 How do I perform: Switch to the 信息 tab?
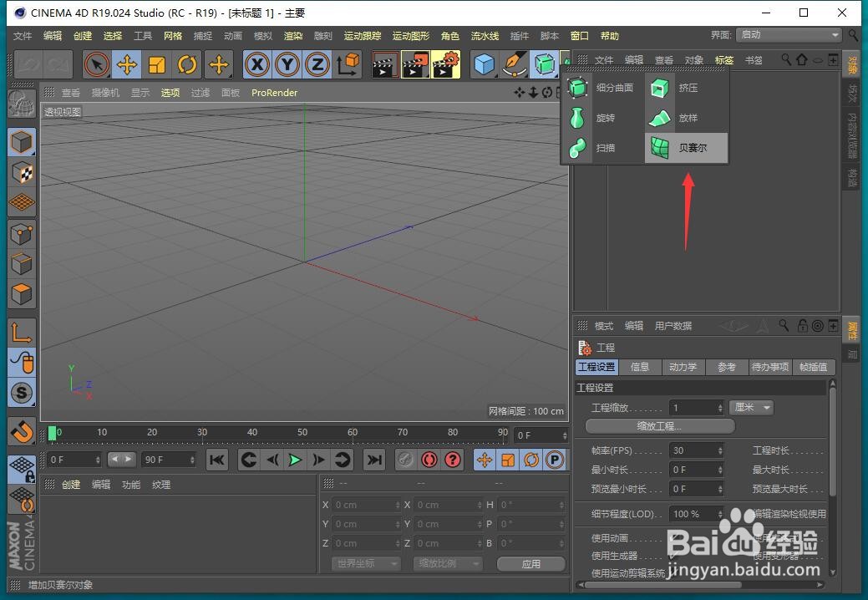[x=640, y=366]
